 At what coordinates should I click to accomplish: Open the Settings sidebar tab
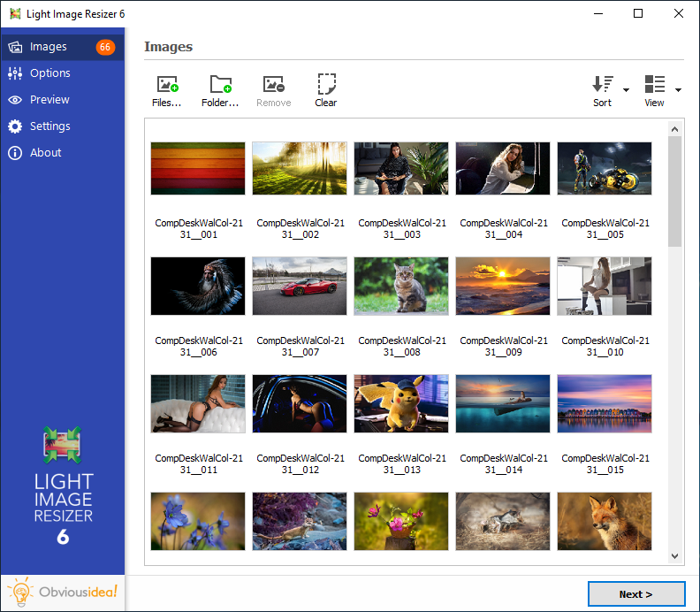(49, 126)
